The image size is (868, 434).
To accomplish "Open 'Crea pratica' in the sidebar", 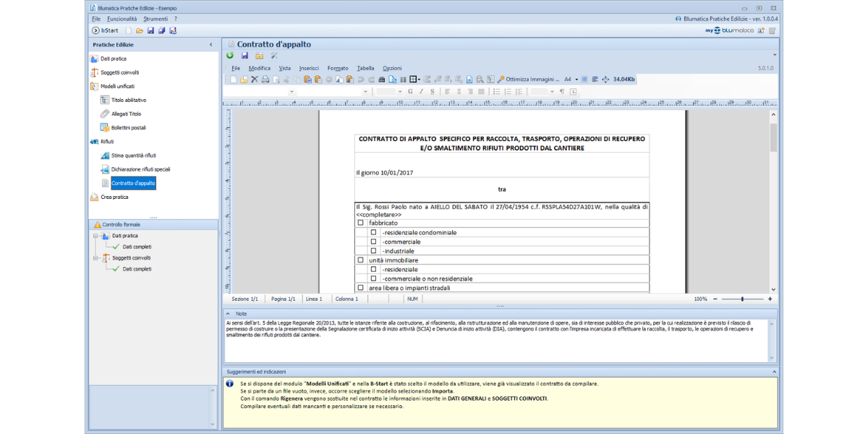I will 114,197.
